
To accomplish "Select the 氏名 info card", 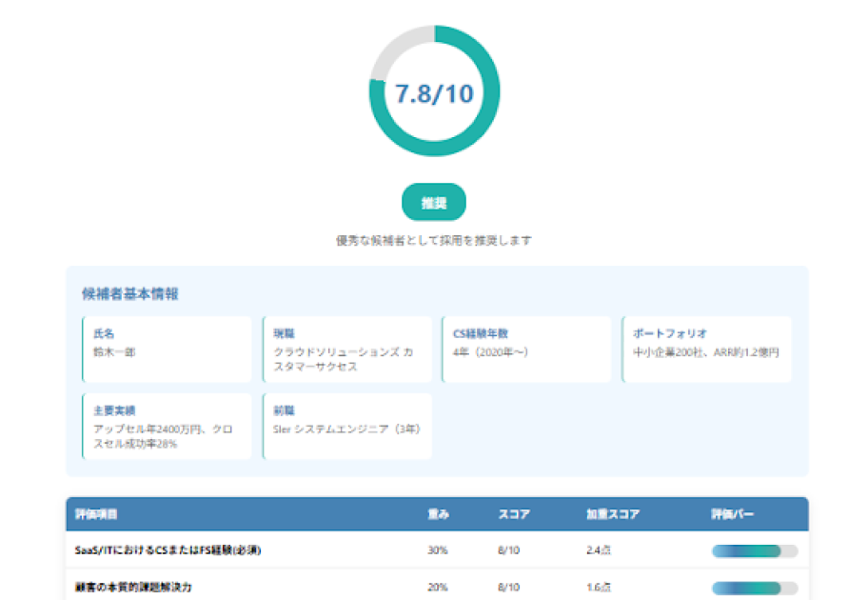I will coord(168,350).
